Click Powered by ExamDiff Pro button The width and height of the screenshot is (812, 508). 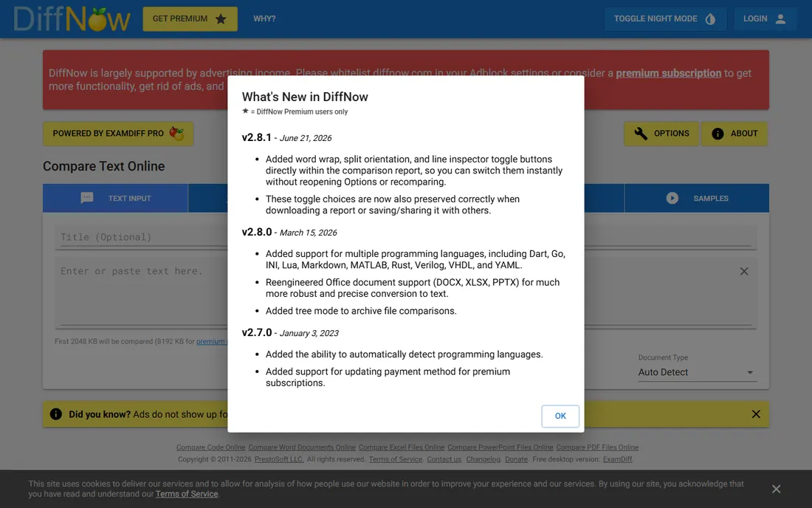(118, 134)
